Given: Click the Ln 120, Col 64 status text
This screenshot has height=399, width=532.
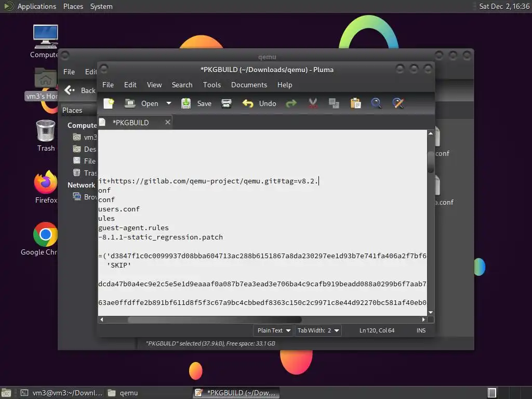Looking at the screenshot, I should 377,330.
